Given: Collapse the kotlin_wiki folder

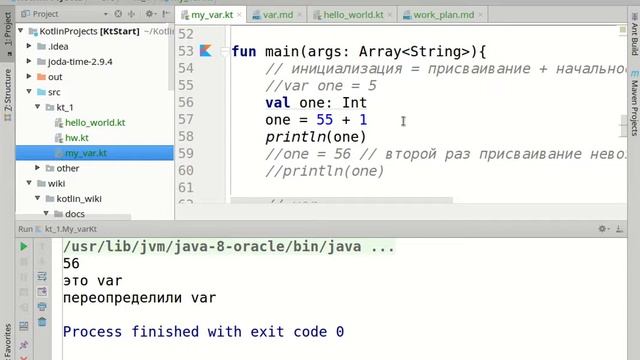Looking at the screenshot, I should point(38,198).
